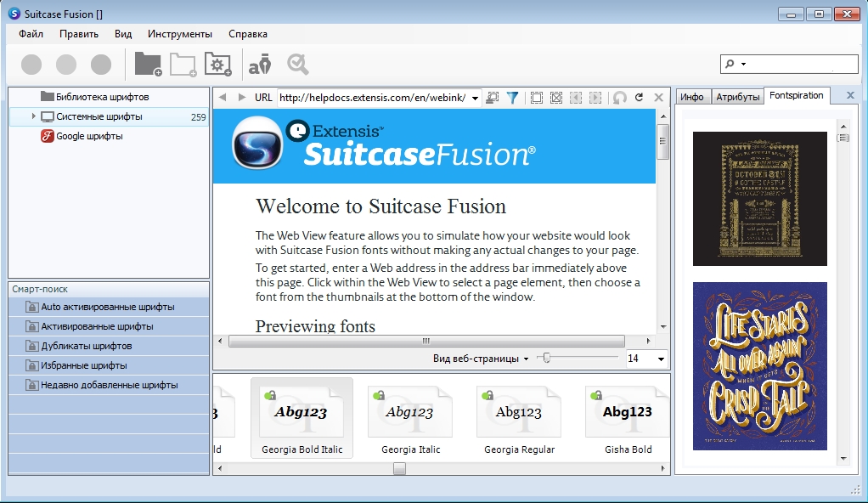Expand the Системные шрифты tree node
This screenshot has width=868, height=503.
click(x=33, y=116)
